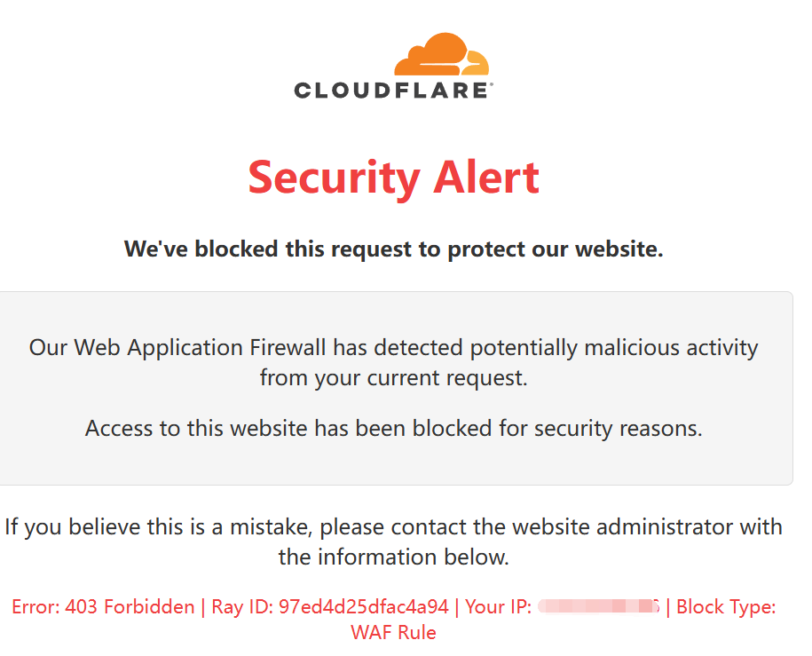Viewport: 812px width, 656px height.
Task: Click the Ray ID value 97ed4d25dfac4a94
Action: (364, 607)
